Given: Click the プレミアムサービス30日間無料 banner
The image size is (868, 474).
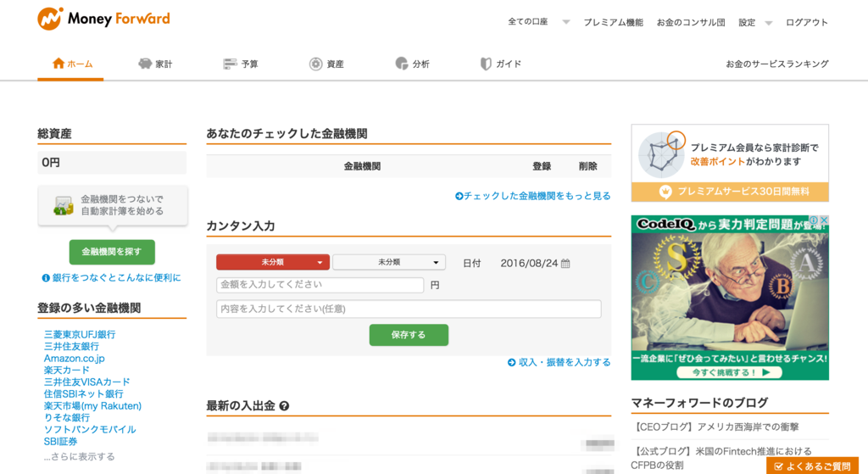Looking at the screenshot, I should (730, 192).
